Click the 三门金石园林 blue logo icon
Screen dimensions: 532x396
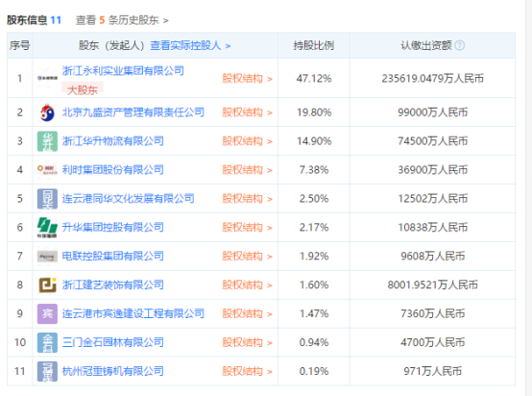point(47,342)
